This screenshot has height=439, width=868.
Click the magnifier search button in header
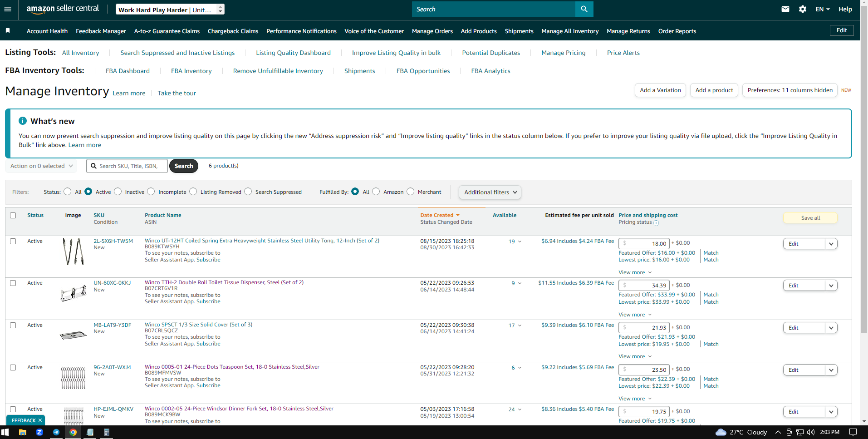click(584, 9)
